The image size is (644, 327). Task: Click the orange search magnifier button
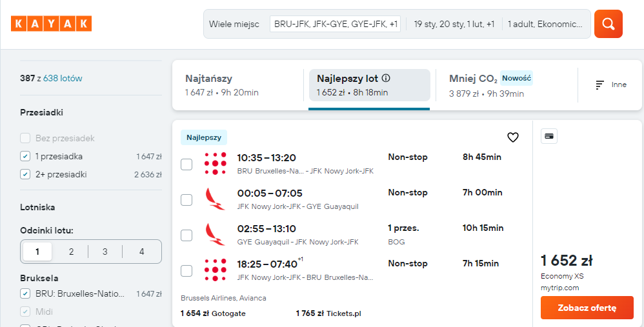pyautogui.click(x=609, y=24)
